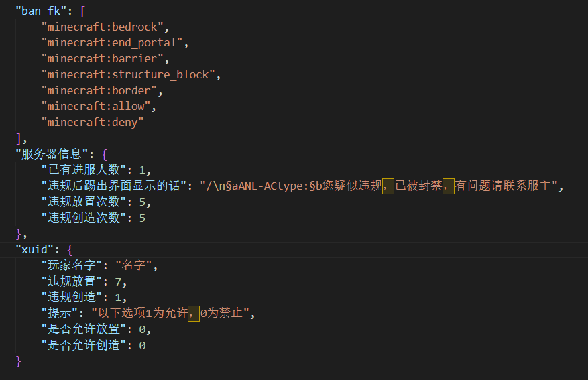Click the "已有进服人数" key

pos(83,170)
